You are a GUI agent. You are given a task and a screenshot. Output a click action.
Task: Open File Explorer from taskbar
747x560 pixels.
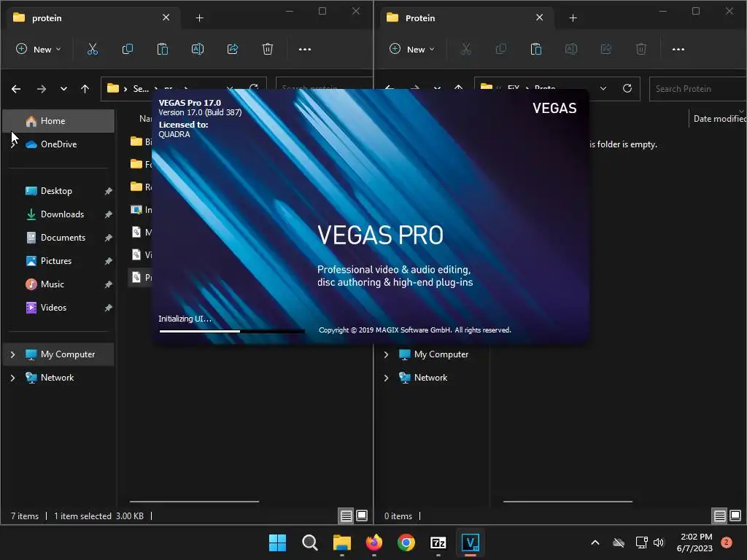click(x=342, y=542)
